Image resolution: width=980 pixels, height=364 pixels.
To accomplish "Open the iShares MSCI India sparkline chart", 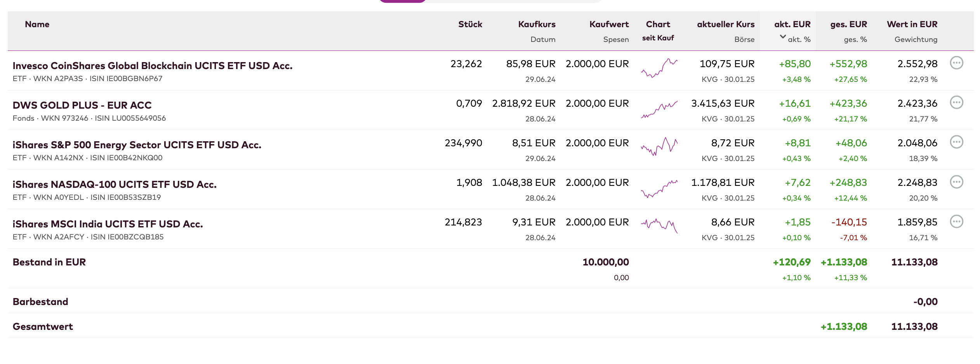I will click(x=659, y=225).
